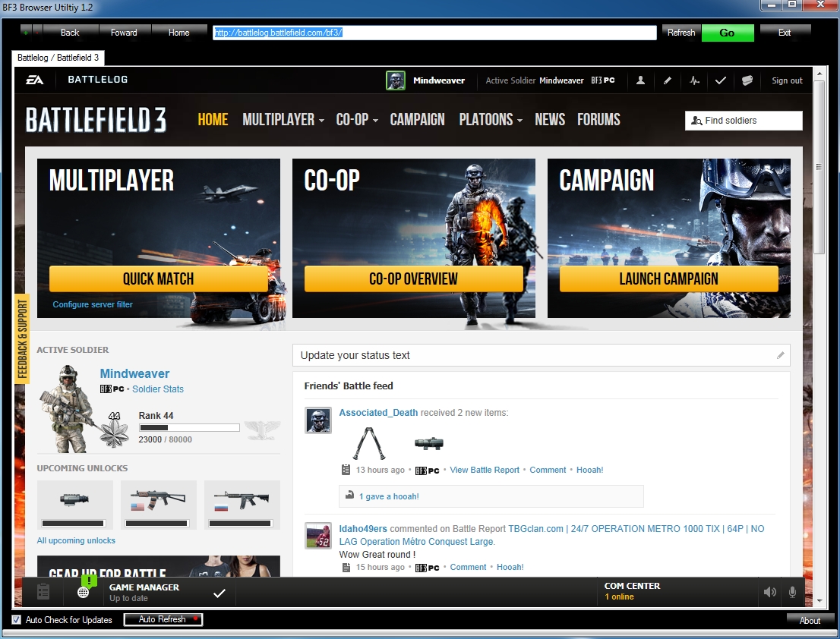Open Configure server filter link

(93, 304)
